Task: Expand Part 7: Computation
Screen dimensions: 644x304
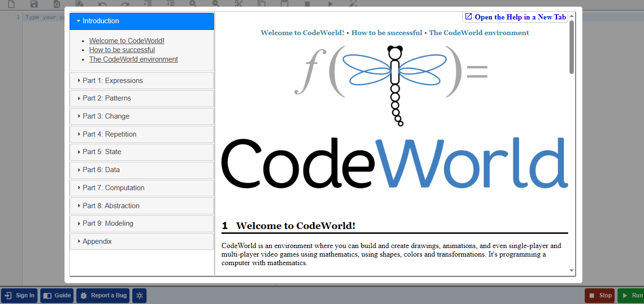Action: [x=142, y=188]
